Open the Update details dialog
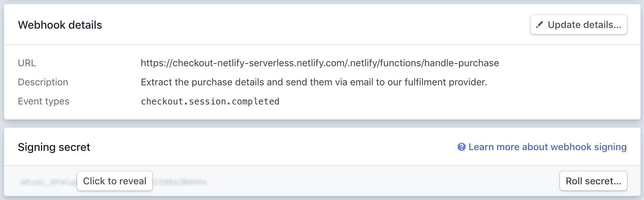The height and width of the screenshot is (200, 644). pyautogui.click(x=578, y=24)
